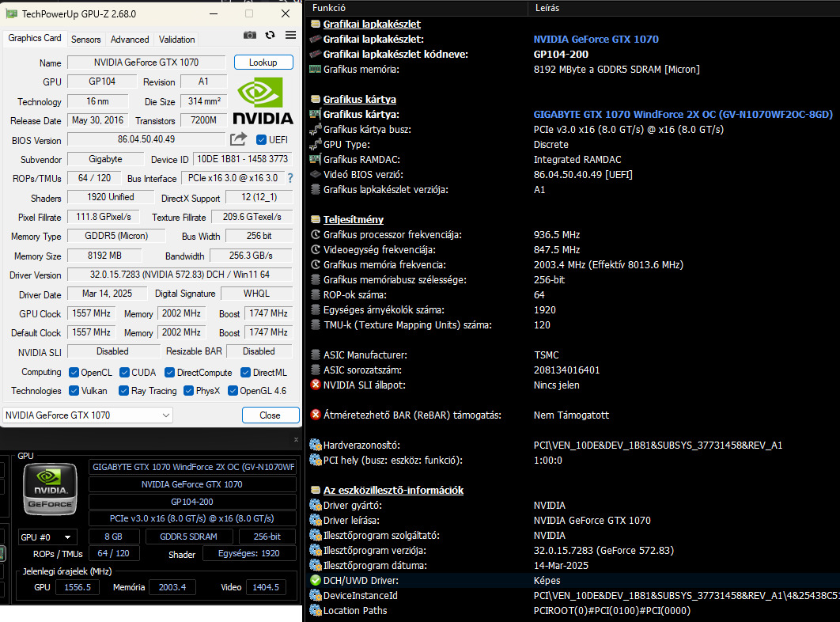
Task: Select the PCI hely row value 1:00:0
Action: [x=547, y=460]
